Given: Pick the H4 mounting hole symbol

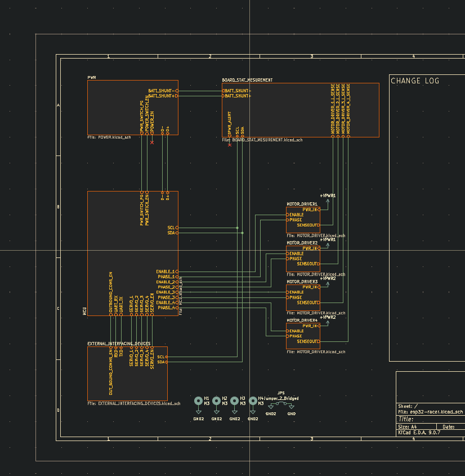Looking at the screenshot, I should (x=253, y=401).
